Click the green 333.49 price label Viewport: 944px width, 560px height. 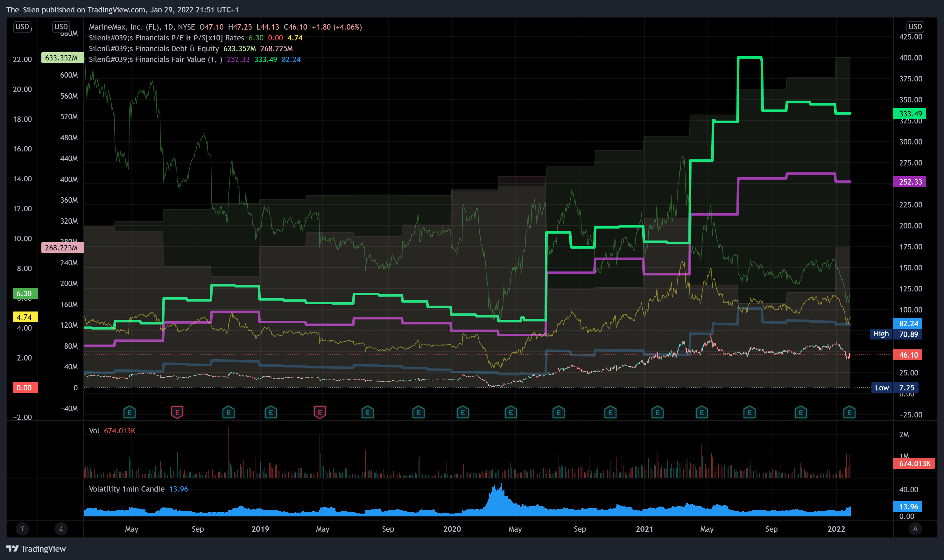coord(909,114)
